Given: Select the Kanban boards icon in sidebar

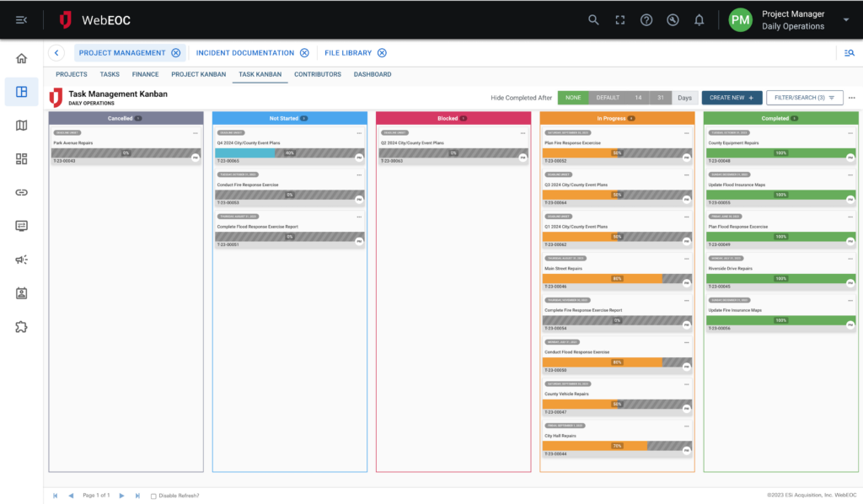Looking at the screenshot, I should point(21,92).
